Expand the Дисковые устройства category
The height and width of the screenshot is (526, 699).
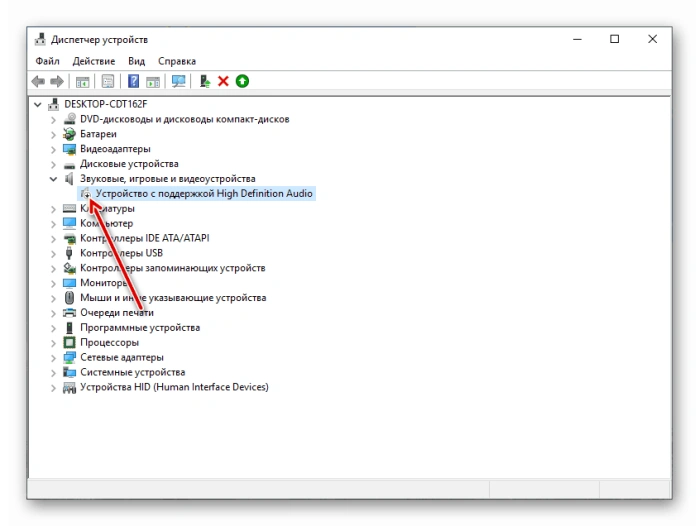[53, 164]
